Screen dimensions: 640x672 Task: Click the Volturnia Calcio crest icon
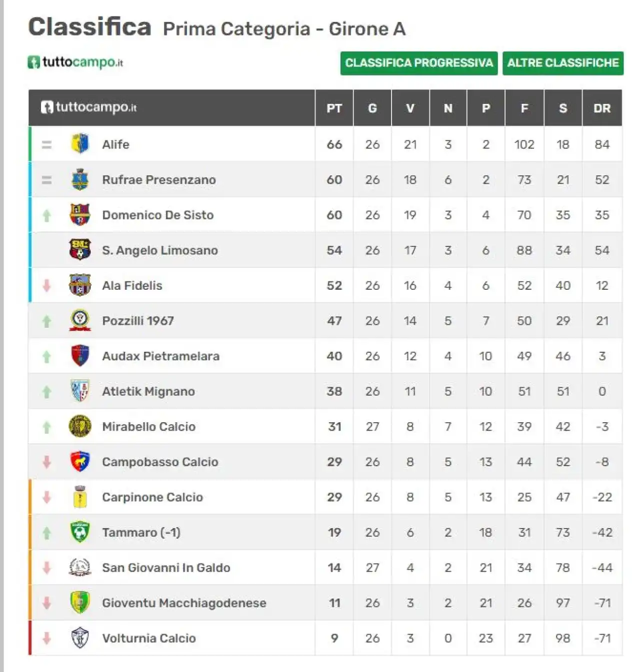point(80,638)
